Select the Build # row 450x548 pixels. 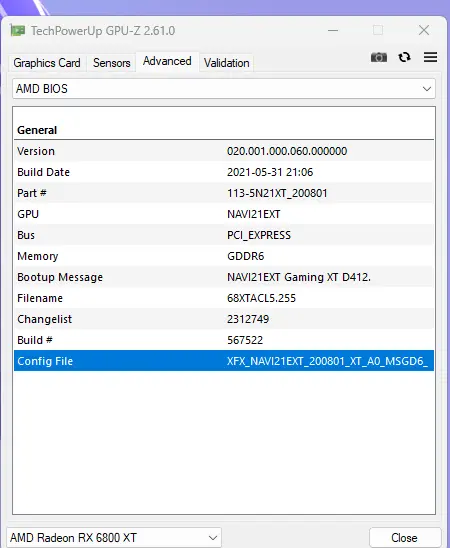point(224,340)
